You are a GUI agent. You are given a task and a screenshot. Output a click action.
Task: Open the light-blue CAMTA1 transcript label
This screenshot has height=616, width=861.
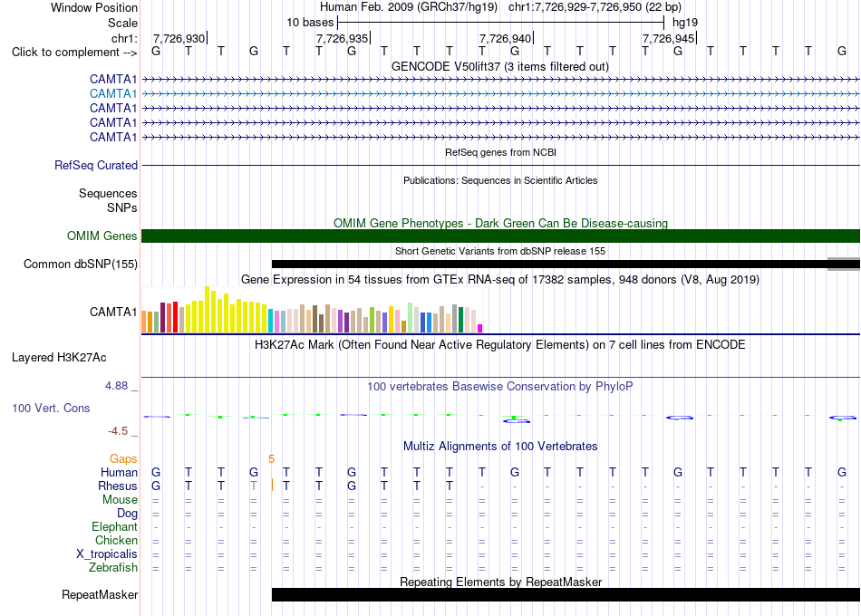pos(113,94)
